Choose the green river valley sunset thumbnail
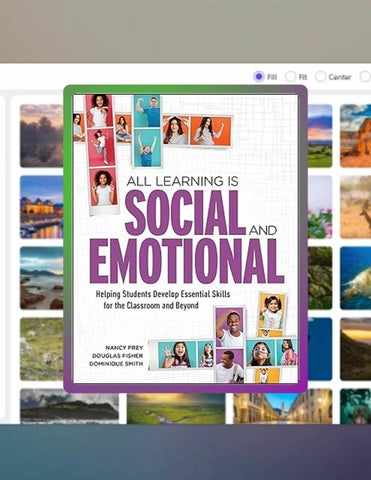Viewport: 371px width, 480px height. coord(176,409)
